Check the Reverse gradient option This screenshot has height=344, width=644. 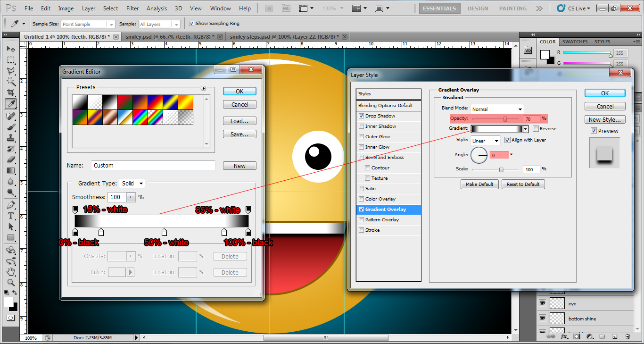[536, 129]
